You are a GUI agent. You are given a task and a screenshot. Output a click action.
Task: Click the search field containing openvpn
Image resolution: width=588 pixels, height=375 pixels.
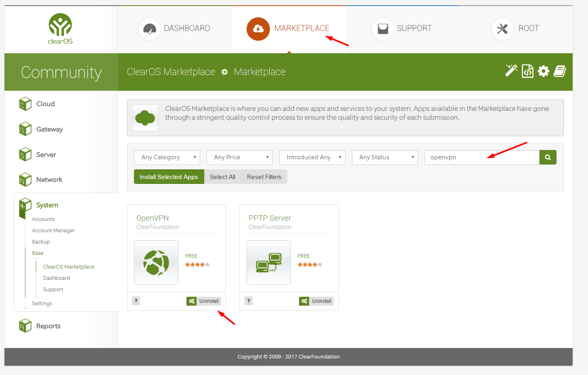click(x=482, y=157)
